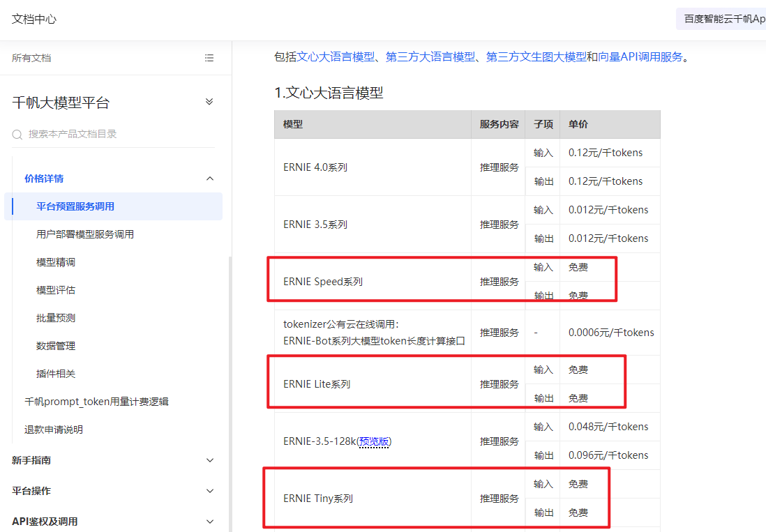Click the 0.0006元/千tokens price cell
Viewport: 766px width, 532px height.
[610, 333]
